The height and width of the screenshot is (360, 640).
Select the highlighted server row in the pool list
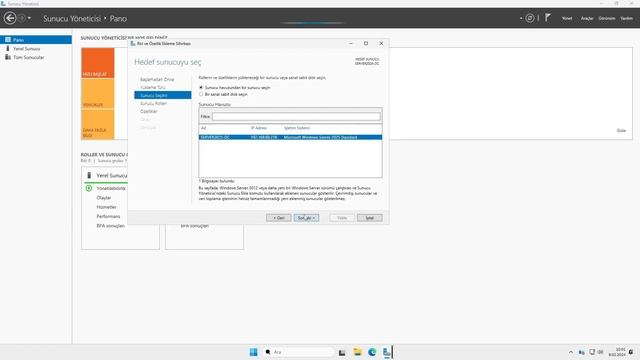(290, 137)
